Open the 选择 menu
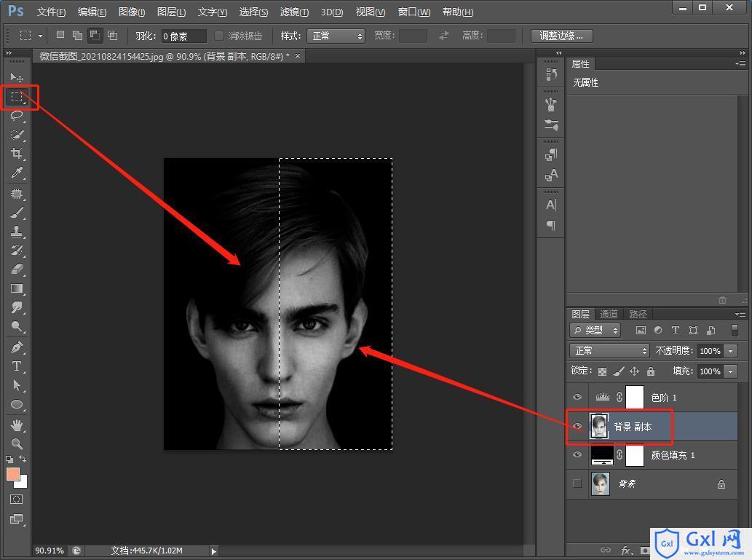 pos(254,12)
